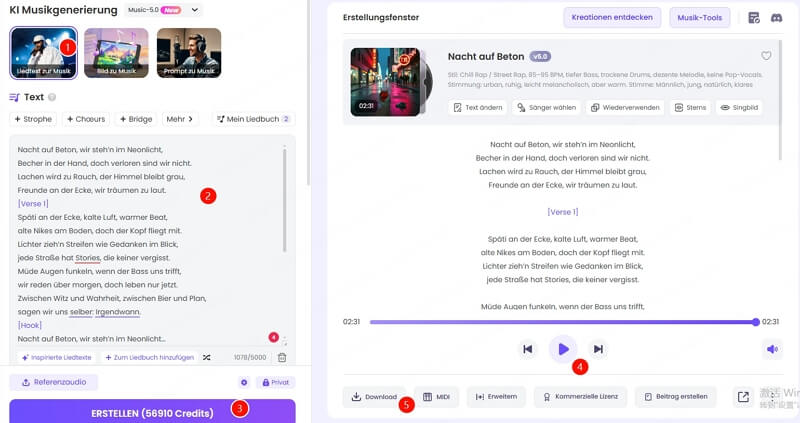The height and width of the screenshot is (423, 800).
Task: Click the Discord icon in header
Action: click(x=776, y=18)
